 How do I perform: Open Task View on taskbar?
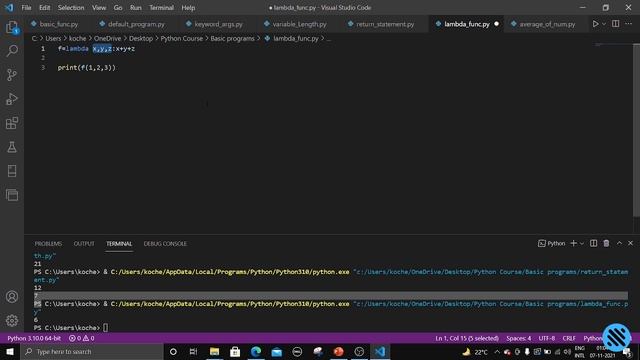193,351
